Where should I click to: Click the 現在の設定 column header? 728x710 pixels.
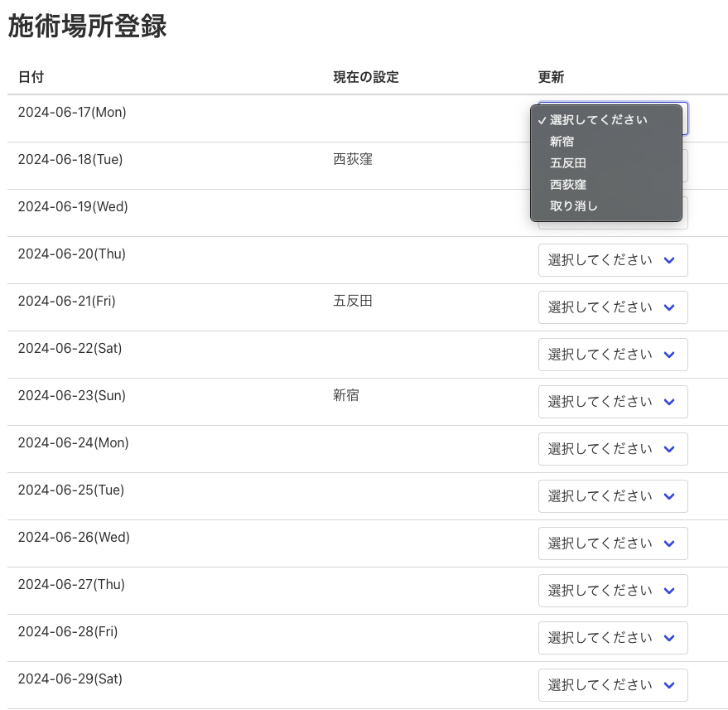pyautogui.click(x=365, y=77)
